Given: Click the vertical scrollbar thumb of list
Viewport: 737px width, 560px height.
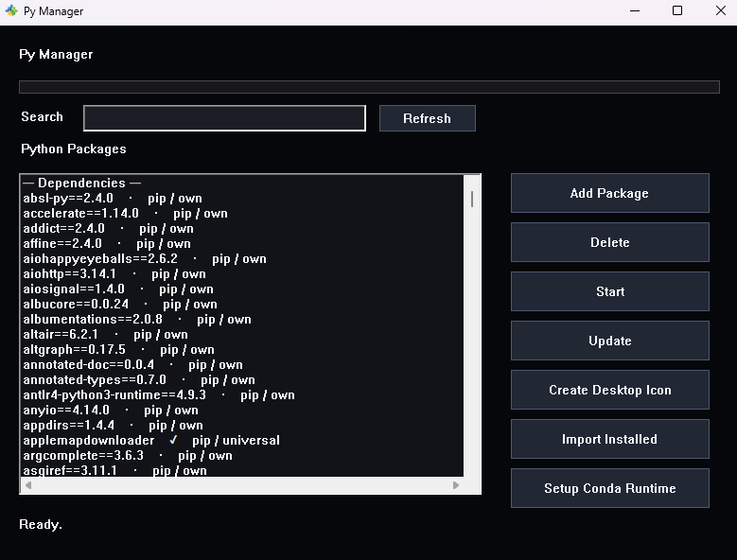Looking at the screenshot, I should tap(472, 200).
